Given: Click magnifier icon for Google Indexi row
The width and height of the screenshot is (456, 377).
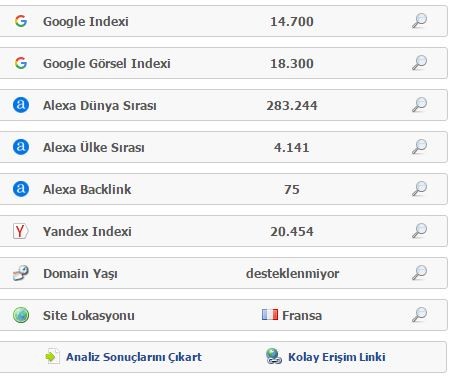Looking at the screenshot, I should point(419,21).
